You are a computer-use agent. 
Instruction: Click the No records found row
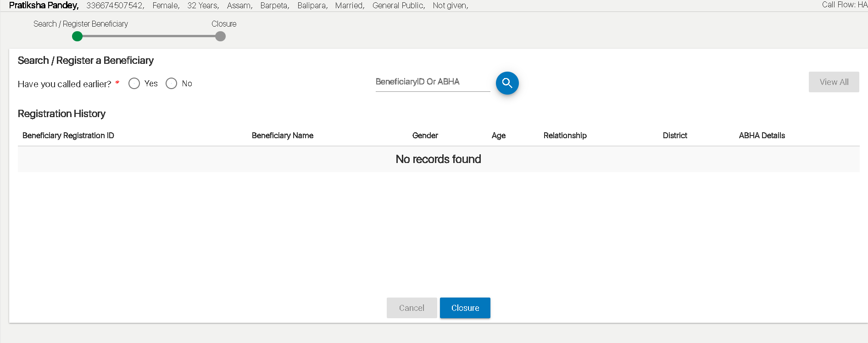(x=438, y=159)
